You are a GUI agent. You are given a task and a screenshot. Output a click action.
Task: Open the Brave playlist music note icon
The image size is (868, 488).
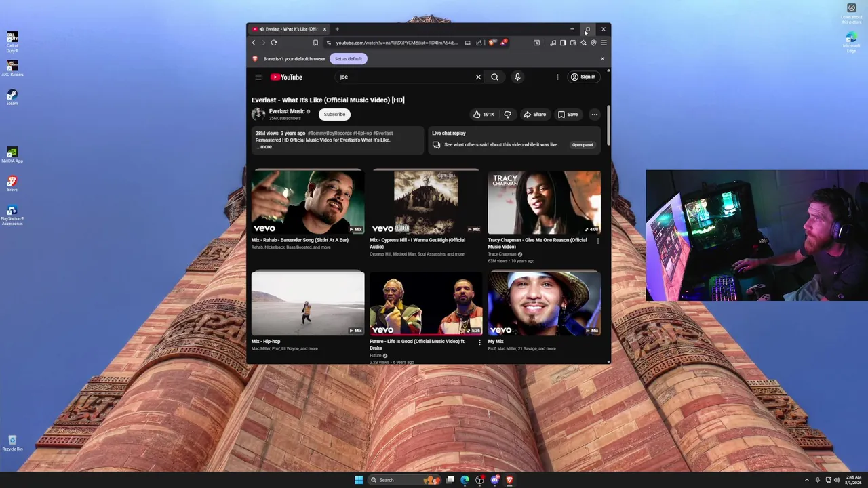[x=553, y=43]
